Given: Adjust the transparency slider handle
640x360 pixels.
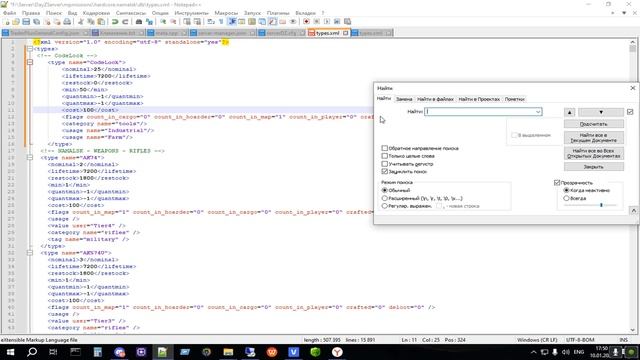Looking at the screenshot, I should pos(601,205).
